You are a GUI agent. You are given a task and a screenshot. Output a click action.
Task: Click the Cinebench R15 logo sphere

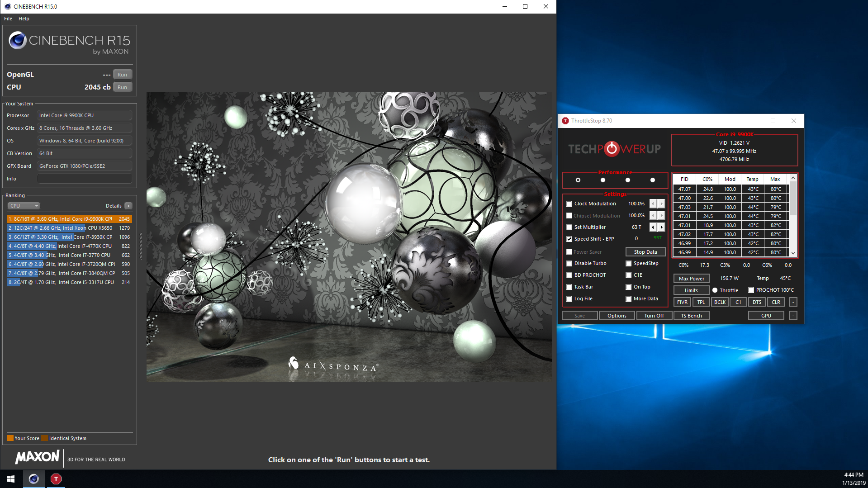point(18,40)
